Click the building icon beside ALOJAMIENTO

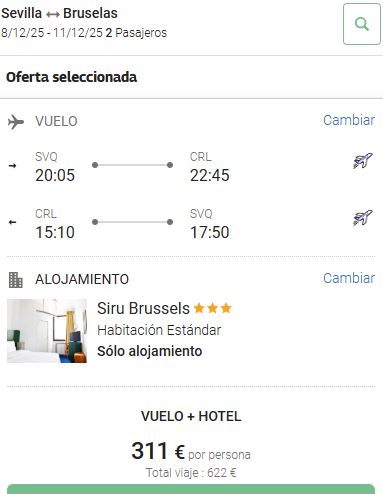pos(15,280)
